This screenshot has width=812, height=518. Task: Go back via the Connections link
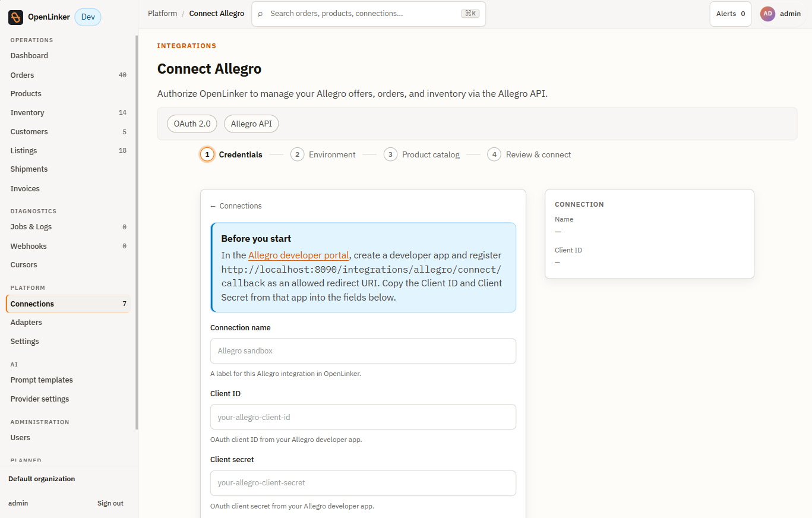tap(236, 206)
